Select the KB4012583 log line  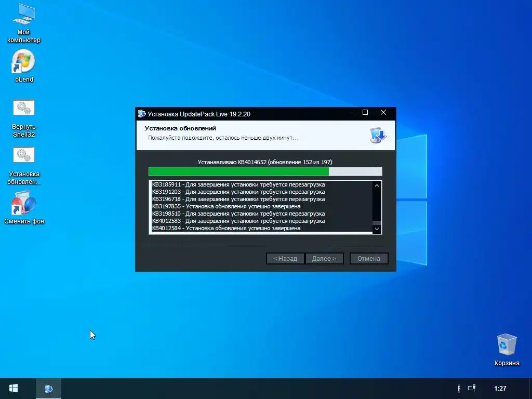238,221
